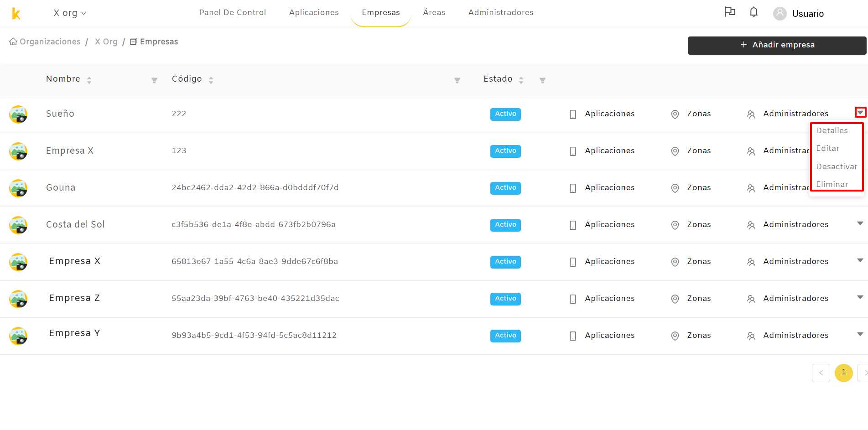Open Zonas for Empresa Y
868x430 pixels.
(691, 336)
